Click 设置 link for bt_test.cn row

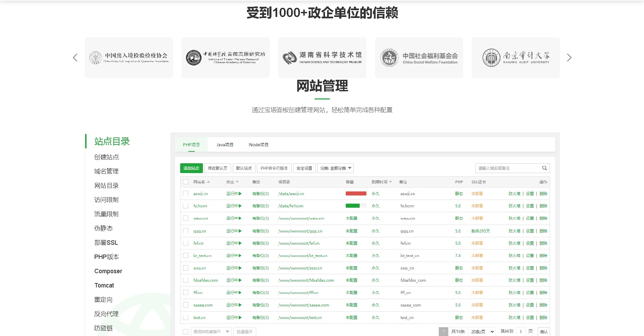[530, 256]
